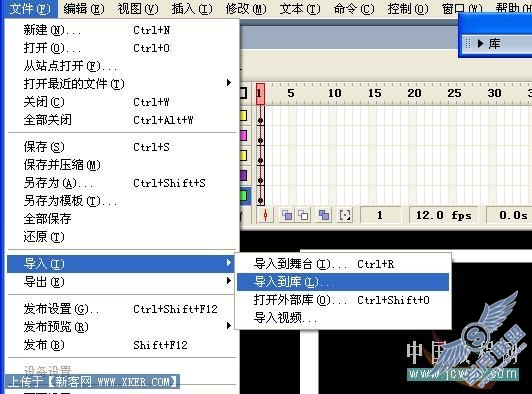Select 保存并压缩 menu entry
532x394 pixels.
pos(121,165)
